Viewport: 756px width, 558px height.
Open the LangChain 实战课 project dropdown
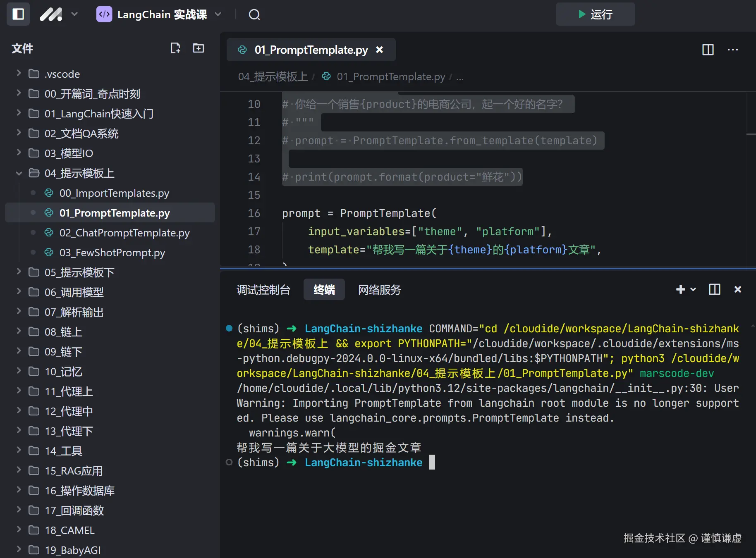pos(218,14)
